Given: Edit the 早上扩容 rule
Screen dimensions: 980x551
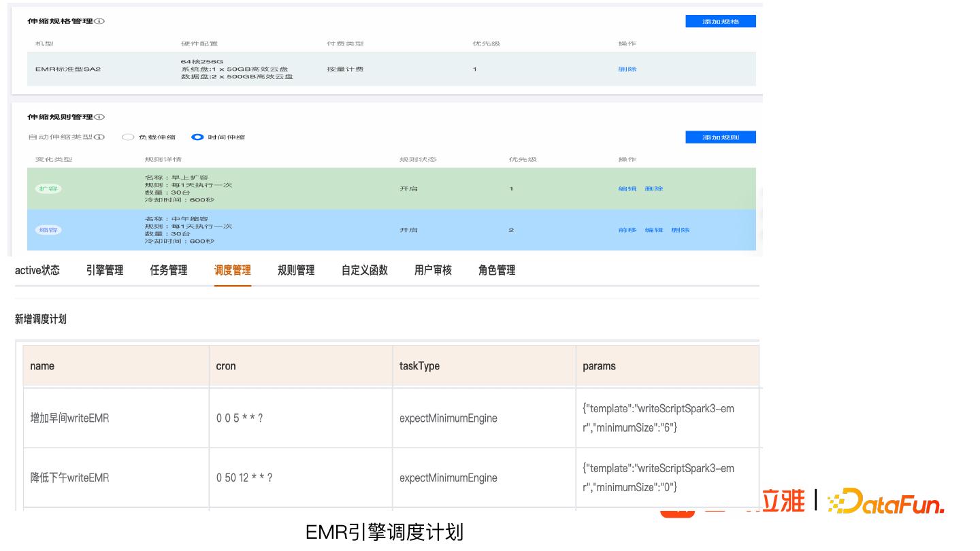Looking at the screenshot, I should coord(627,188).
